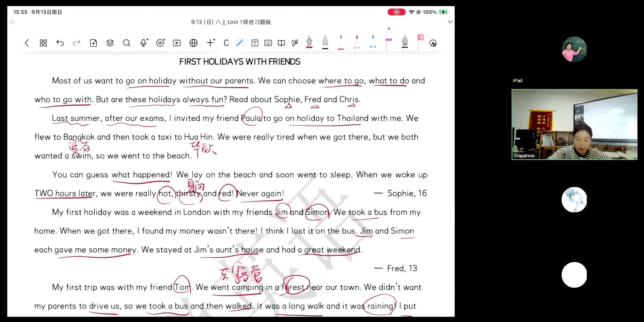Select Stepahnie's video thumbnail
The width and height of the screenshot is (644, 322).
click(575, 124)
